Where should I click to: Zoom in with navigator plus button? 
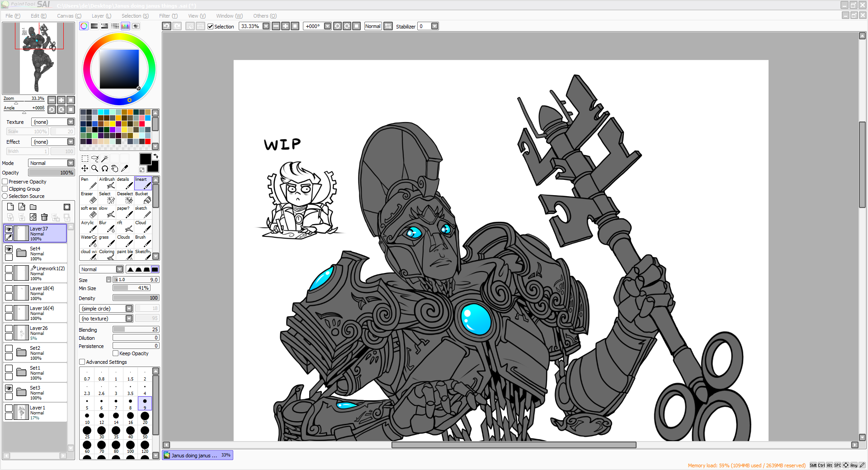[x=61, y=100]
